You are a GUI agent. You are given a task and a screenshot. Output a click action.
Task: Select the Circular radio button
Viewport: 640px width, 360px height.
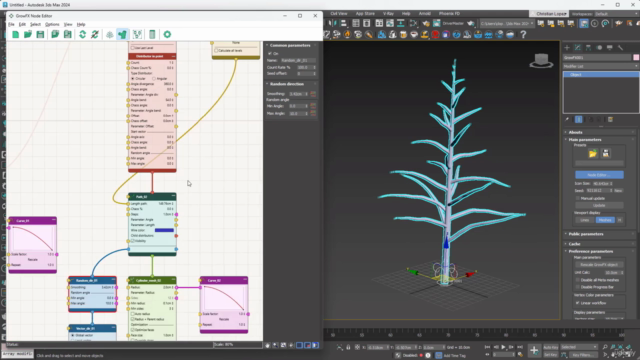coord(133,78)
